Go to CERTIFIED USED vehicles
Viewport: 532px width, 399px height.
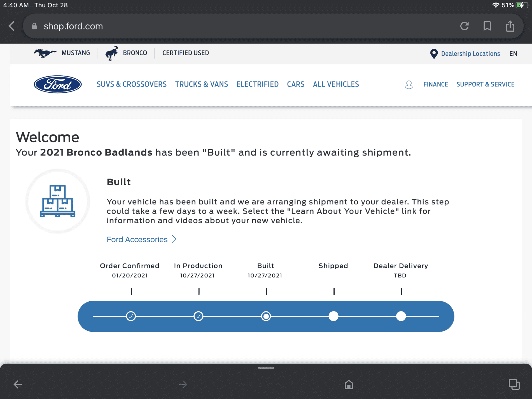(x=186, y=53)
